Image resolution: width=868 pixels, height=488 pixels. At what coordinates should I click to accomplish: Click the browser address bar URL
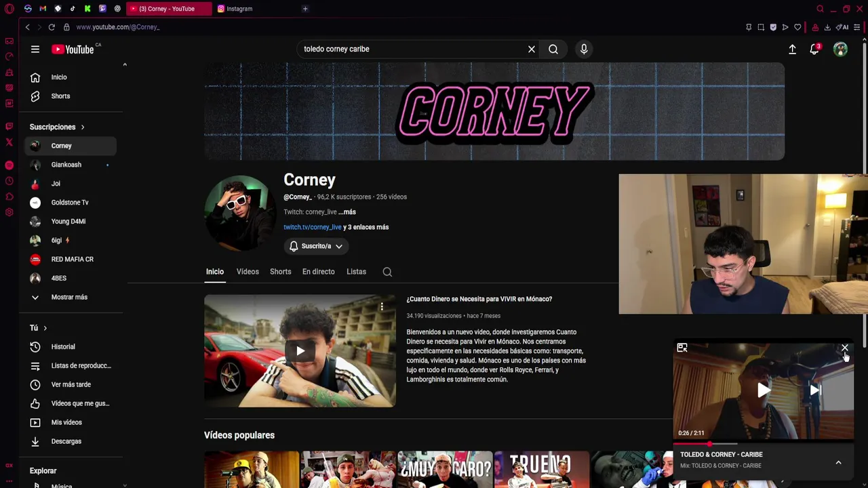pos(118,27)
